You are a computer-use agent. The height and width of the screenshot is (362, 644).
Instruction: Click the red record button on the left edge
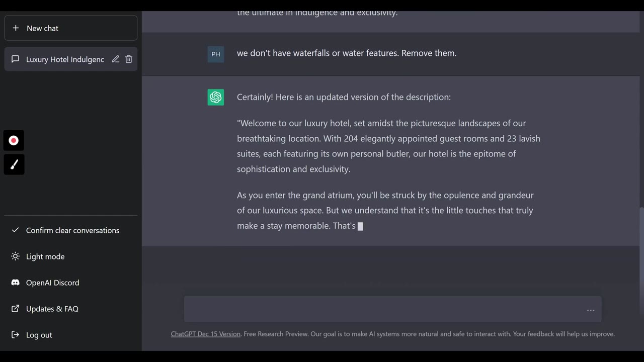pyautogui.click(x=14, y=140)
